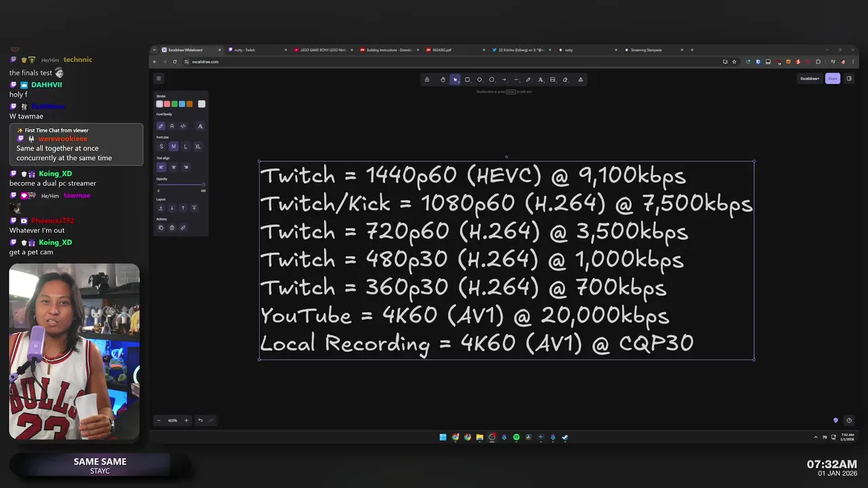Align text to the right

(x=185, y=167)
